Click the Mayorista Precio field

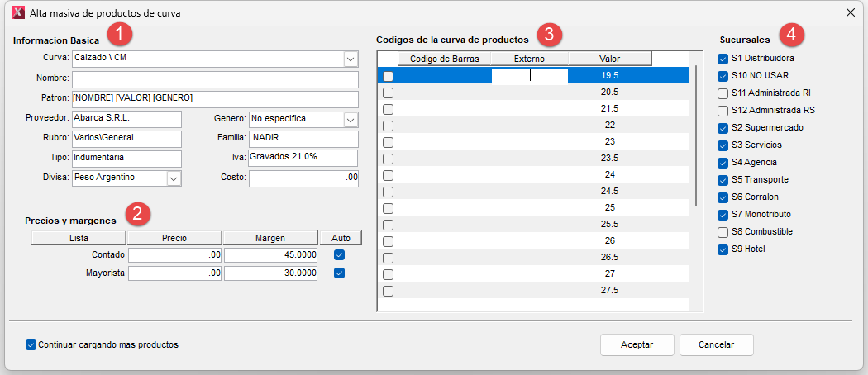coord(174,273)
